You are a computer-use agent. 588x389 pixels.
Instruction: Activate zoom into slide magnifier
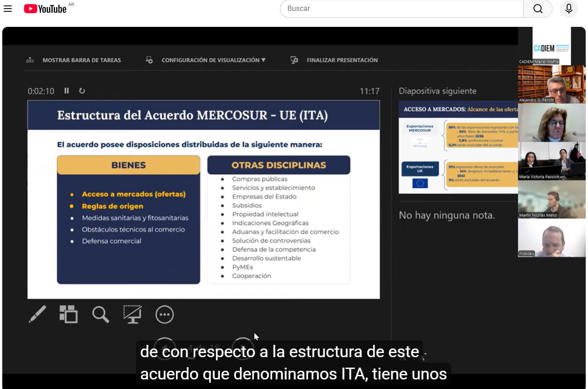[x=100, y=314]
